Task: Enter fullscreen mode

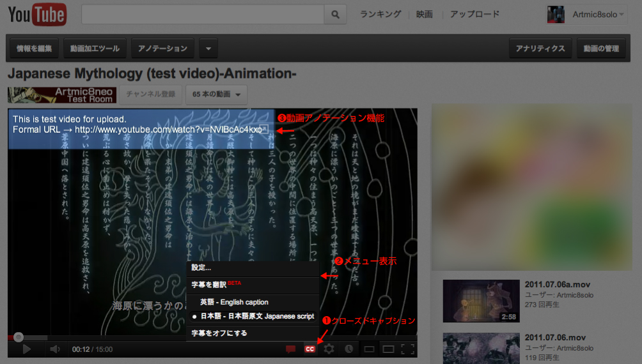Action: (x=408, y=349)
